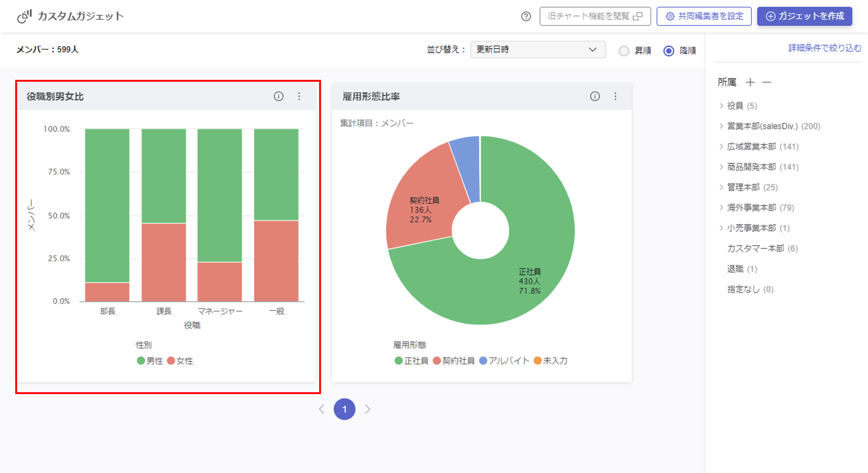Screen dimensions: 868x473
Task: Expand 海外事業本部 tree node
Action: [x=721, y=207]
